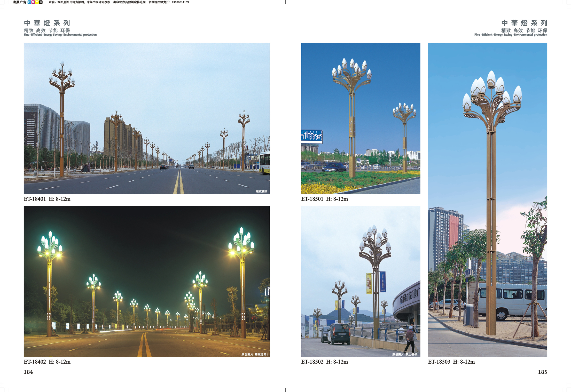Select the ET-18401 daytime avenue photo
Viewport: 571px width, 392px height.
pyautogui.click(x=146, y=118)
